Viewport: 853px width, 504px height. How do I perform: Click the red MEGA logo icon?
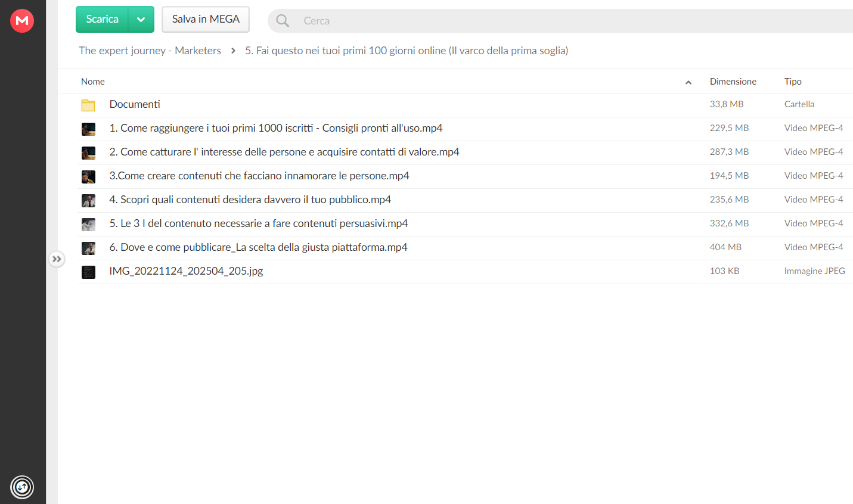[x=22, y=21]
